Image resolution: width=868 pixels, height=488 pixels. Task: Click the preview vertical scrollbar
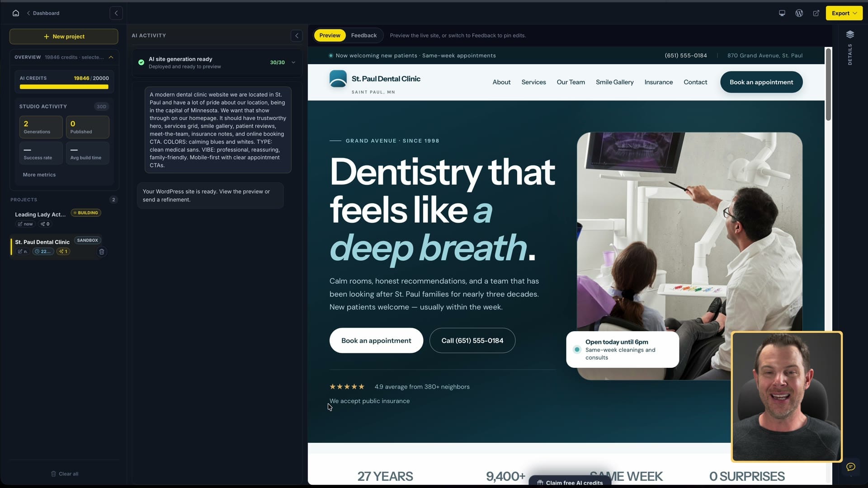[828, 84]
